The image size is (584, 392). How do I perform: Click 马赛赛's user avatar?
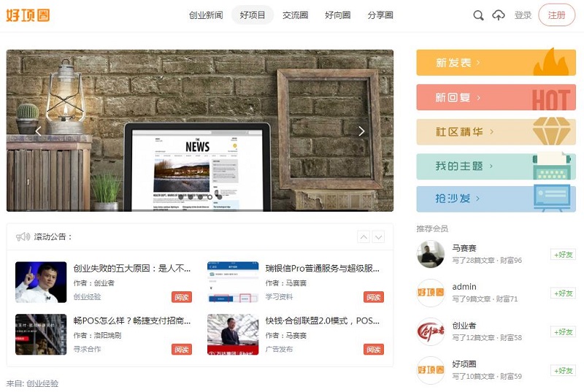[431, 255]
